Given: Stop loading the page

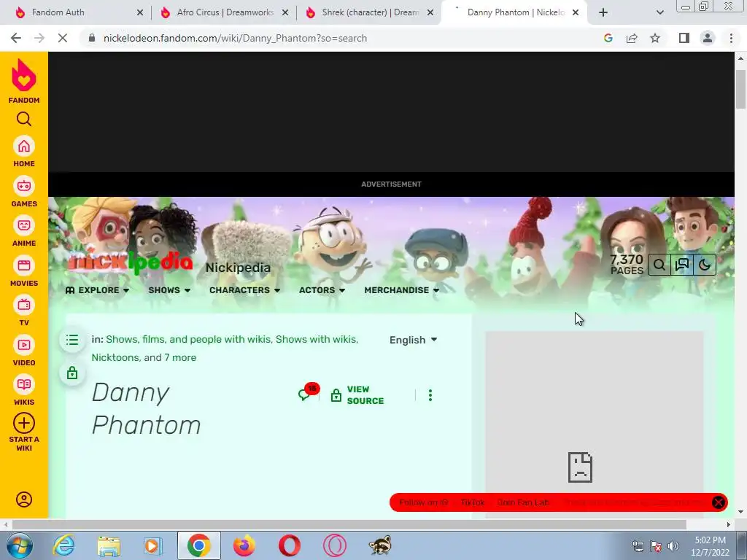Looking at the screenshot, I should (63, 38).
